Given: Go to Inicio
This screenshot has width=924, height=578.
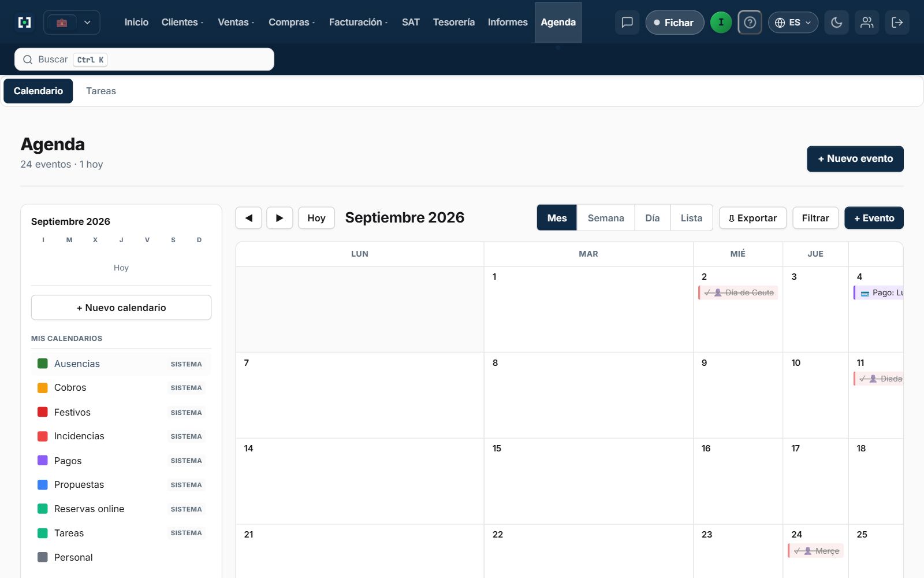Looking at the screenshot, I should (x=136, y=22).
